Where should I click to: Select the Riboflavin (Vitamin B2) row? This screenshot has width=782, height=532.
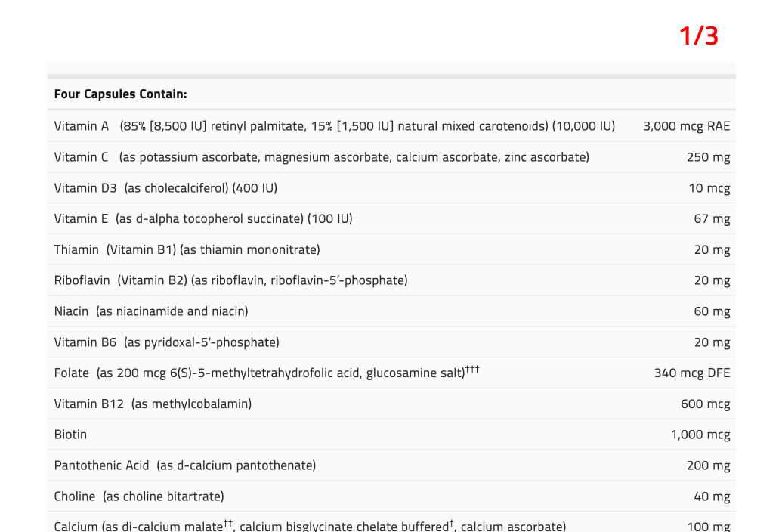pyautogui.click(x=391, y=280)
